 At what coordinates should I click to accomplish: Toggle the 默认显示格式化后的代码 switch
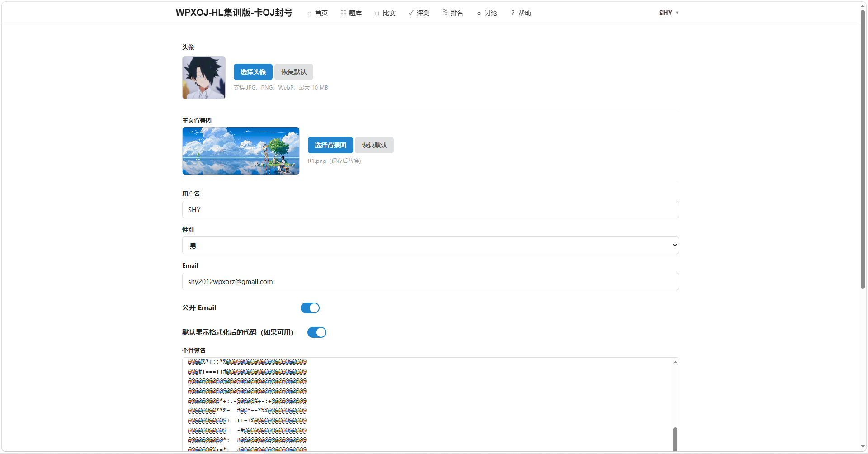pos(317,332)
